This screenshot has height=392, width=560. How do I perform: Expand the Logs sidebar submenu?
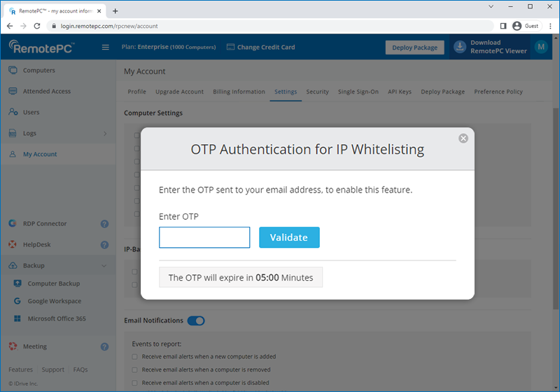click(x=105, y=134)
